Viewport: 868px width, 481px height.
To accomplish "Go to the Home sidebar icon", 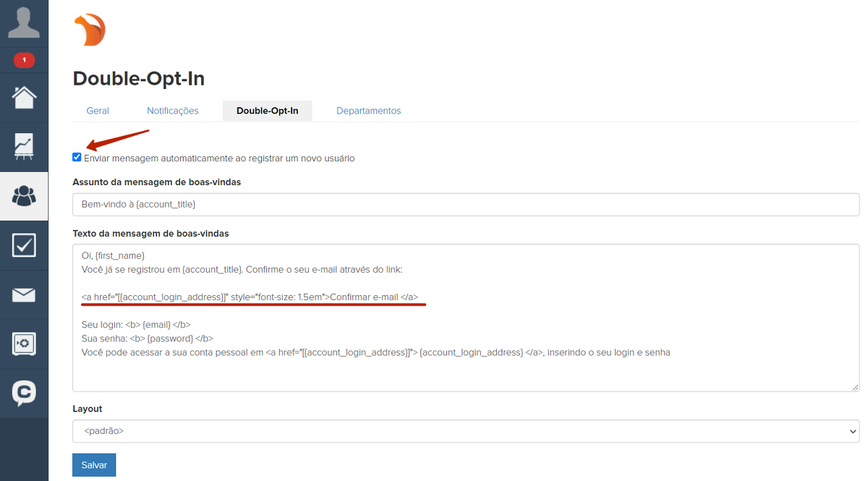I will pyautogui.click(x=24, y=97).
